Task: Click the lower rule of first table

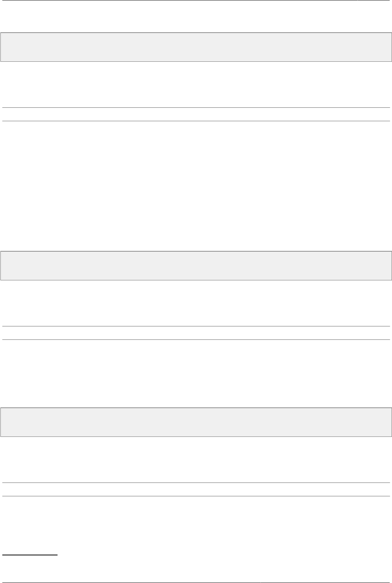Action: 196,121
